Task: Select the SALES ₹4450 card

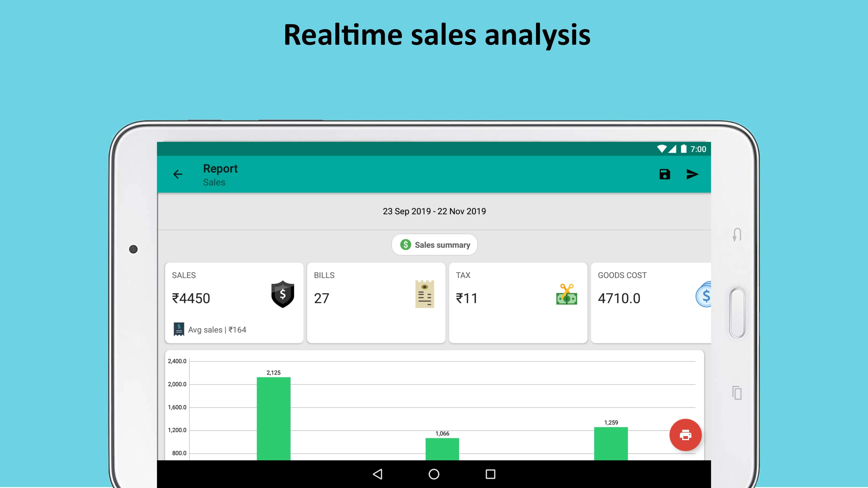Action: point(234,303)
